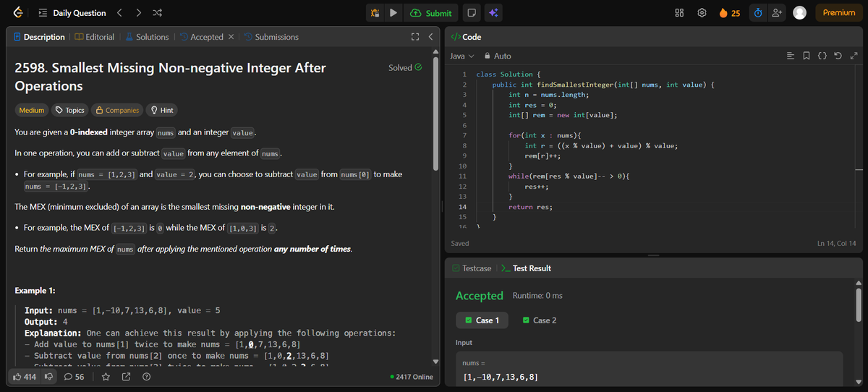The height and width of the screenshot is (392, 868).
Task: Switch to the Editorial tab
Action: [x=94, y=37]
